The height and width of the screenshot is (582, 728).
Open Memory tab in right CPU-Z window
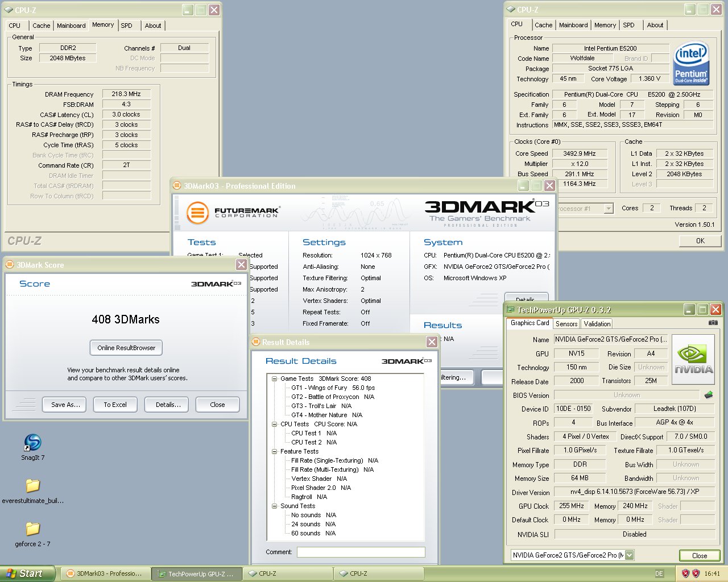click(x=605, y=25)
